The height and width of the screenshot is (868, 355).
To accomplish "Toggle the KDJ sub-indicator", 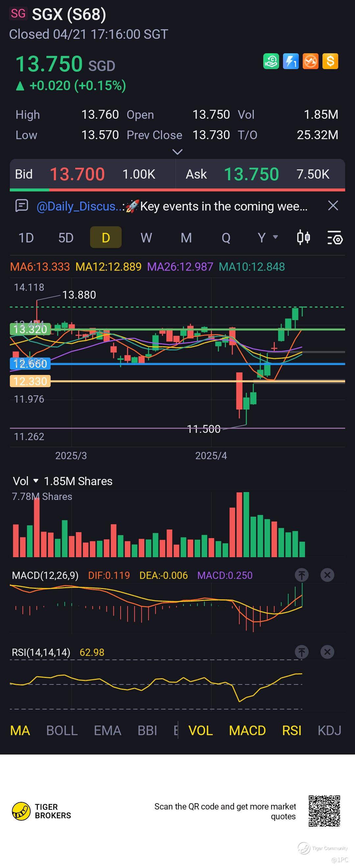I will click(329, 731).
